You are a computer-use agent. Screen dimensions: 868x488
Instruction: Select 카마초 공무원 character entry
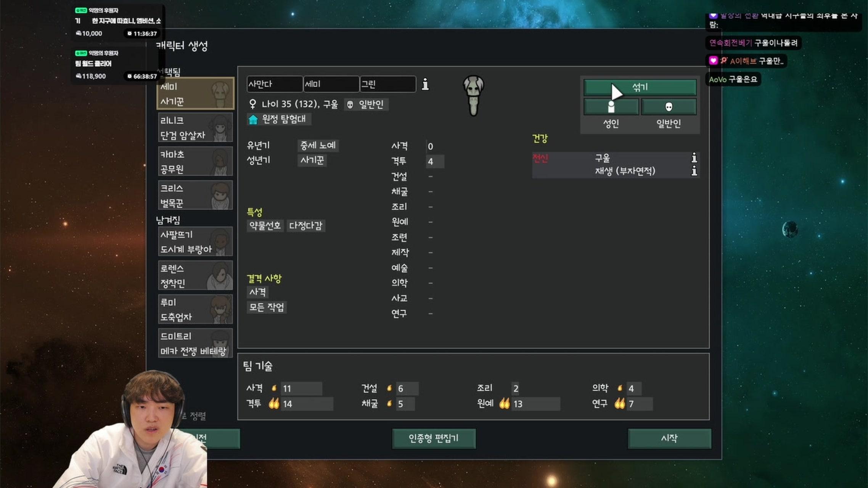coord(195,161)
